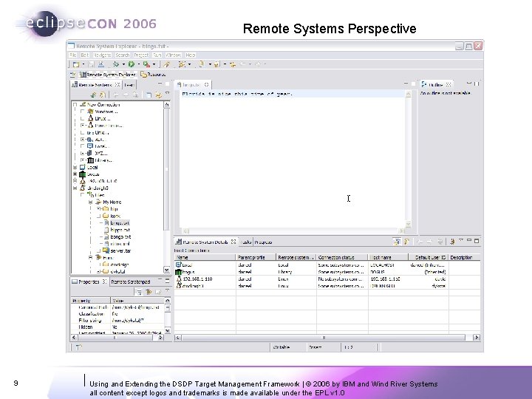This screenshot has height=399, width=532.
Task: Open the Navigate menu
Action: pyautogui.click(x=102, y=55)
